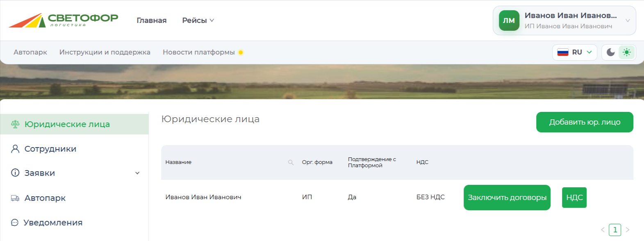Click the info icon beside Заявки
Viewport: 644px width, 241px height.
tap(15, 173)
